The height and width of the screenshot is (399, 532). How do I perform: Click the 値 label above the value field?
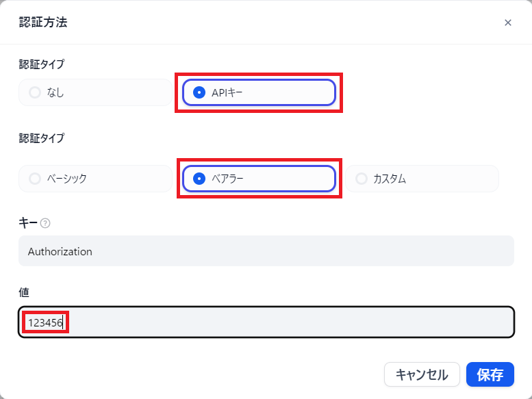tap(24, 292)
